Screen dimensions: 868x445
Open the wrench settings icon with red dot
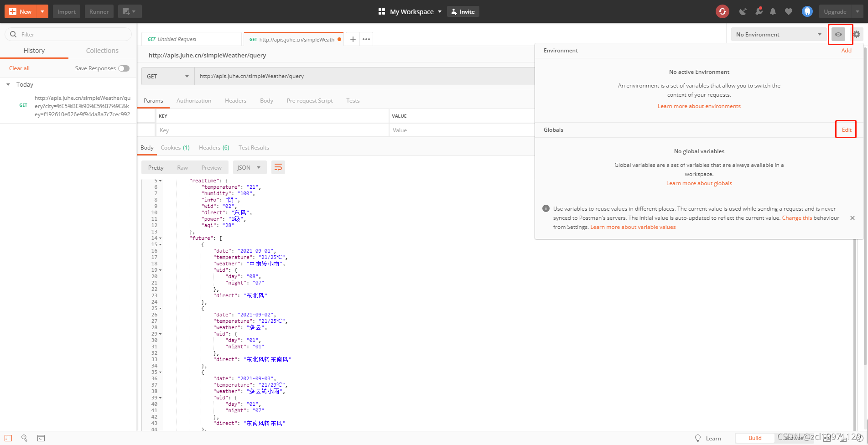click(x=759, y=11)
